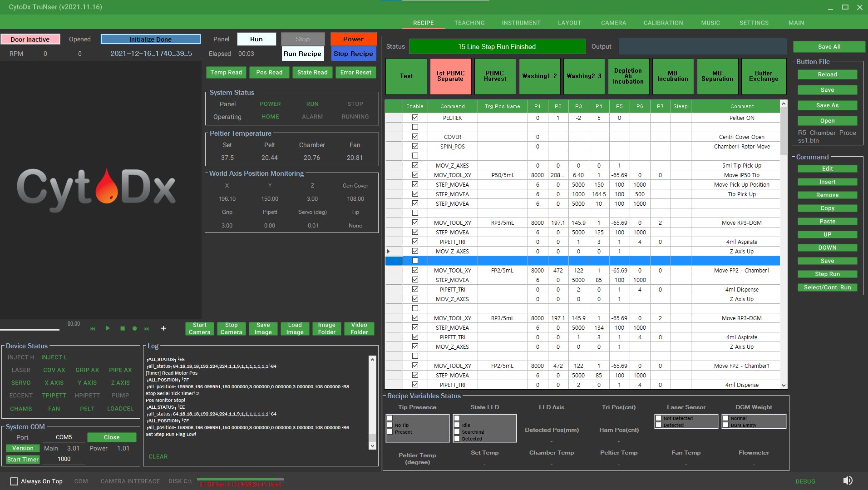Click the recipe table scroll-down arrow
This screenshot has width=868, height=490.
pos(784,386)
